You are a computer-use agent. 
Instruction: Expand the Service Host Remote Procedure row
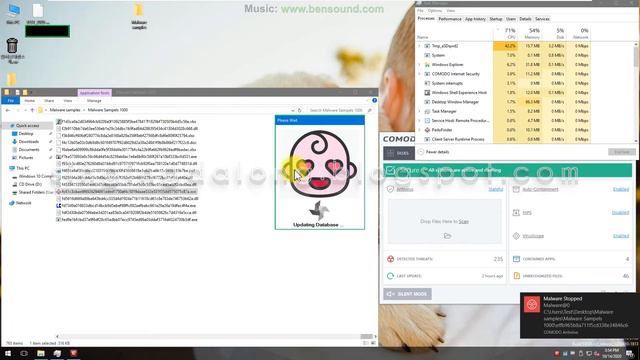[x=419, y=120]
